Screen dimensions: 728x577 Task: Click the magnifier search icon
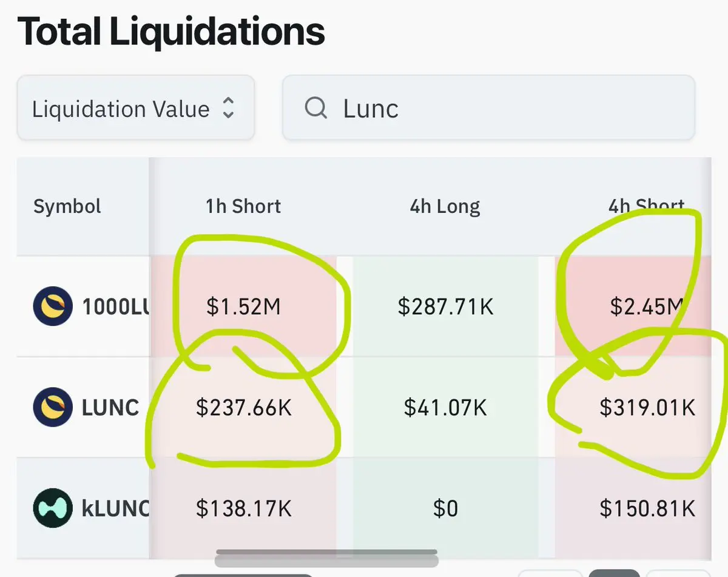click(x=315, y=109)
